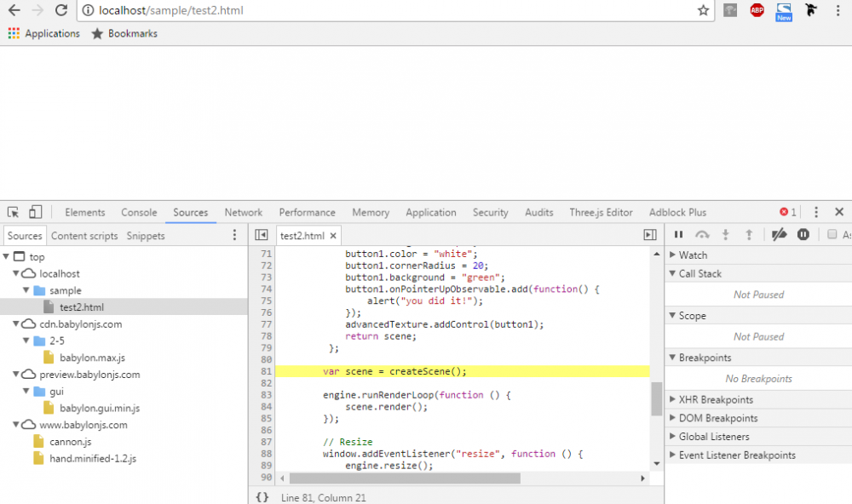The image size is (852, 504).
Task: Click the site info icon in address bar
Action: coord(88,10)
